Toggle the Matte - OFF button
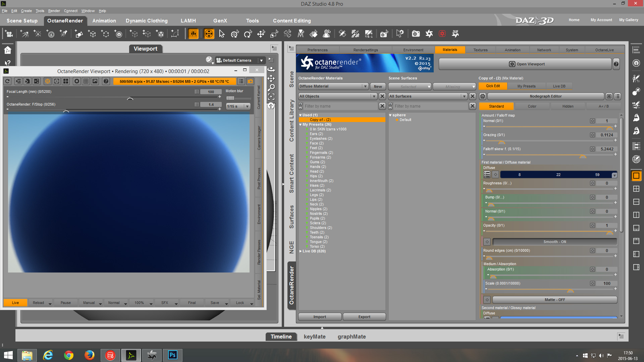 554,300
